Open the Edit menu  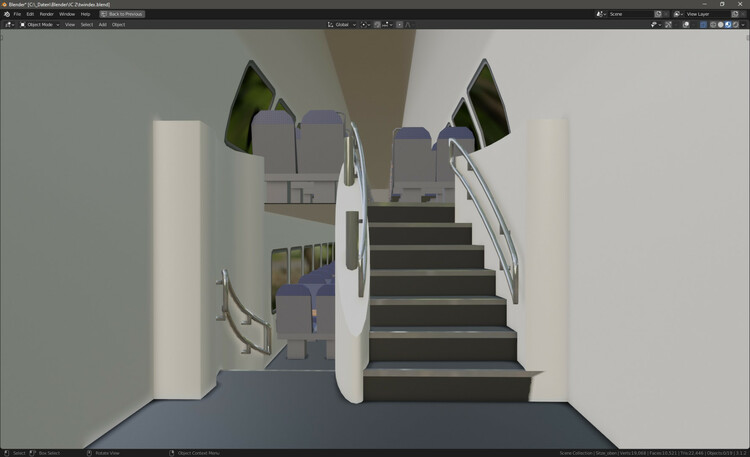(30, 14)
